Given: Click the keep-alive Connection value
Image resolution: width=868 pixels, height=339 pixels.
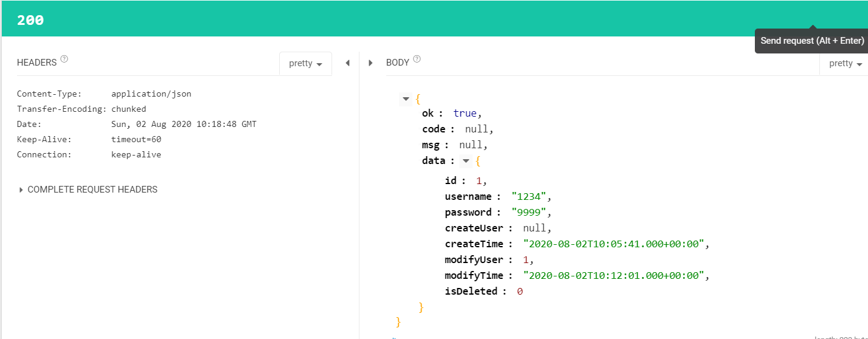Looking at the screenshot, I should (136, 155).
